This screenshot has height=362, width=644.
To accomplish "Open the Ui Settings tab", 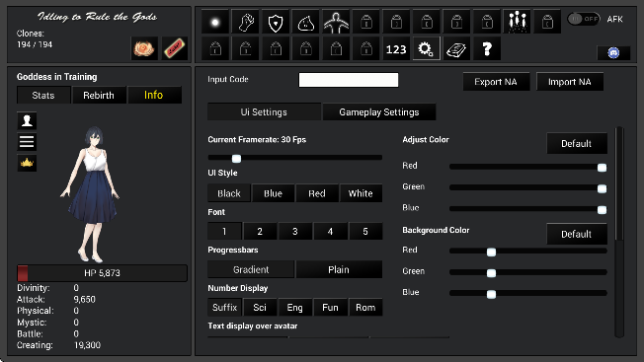I will [264, 111].
